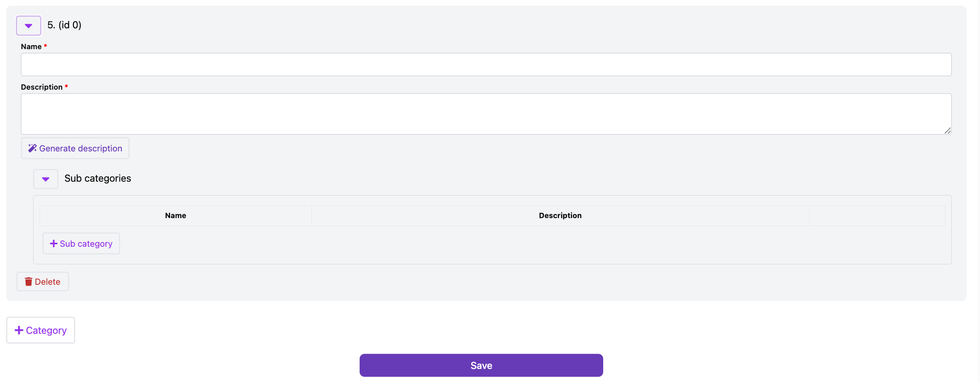Click the "5. (id 0)" heading text
The width and height of the screenshot is (980, 383).
[64, 25]
